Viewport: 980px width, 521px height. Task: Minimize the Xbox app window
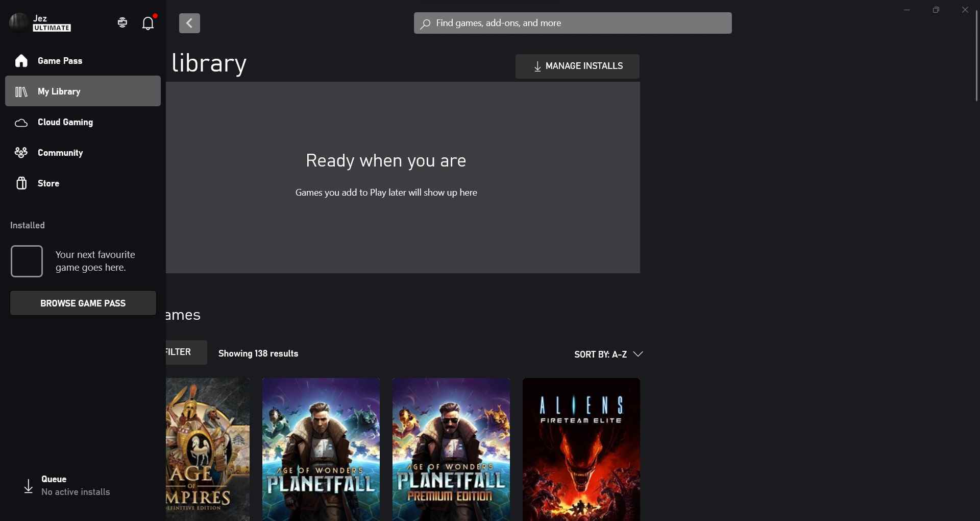pyautogui.click(x=907, y=10)
